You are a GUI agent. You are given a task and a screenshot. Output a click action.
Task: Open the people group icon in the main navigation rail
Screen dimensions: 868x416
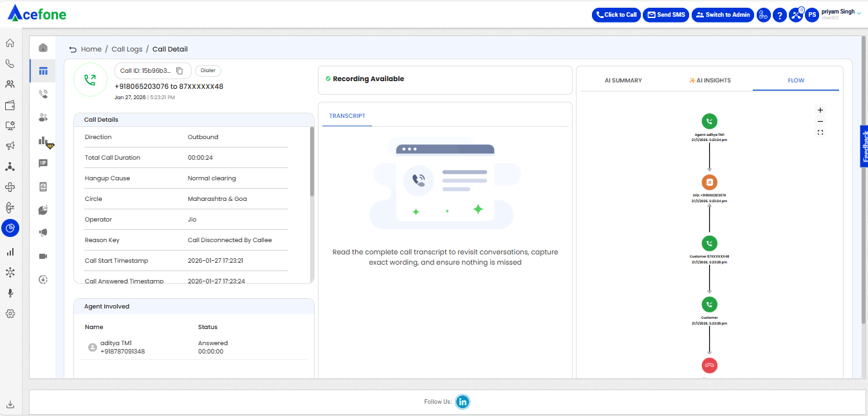click(10, 84)
